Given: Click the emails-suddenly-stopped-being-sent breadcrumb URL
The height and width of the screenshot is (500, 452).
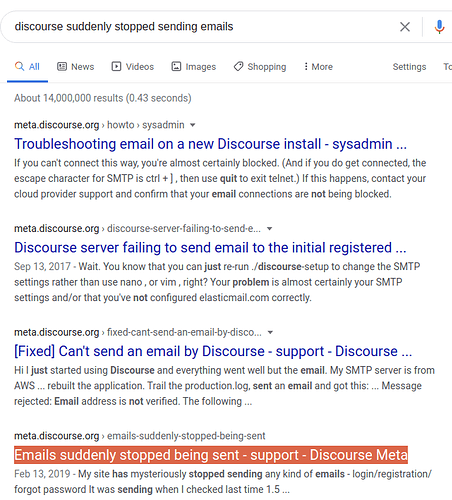Looking at the screenshot, I should pos(186,436).
